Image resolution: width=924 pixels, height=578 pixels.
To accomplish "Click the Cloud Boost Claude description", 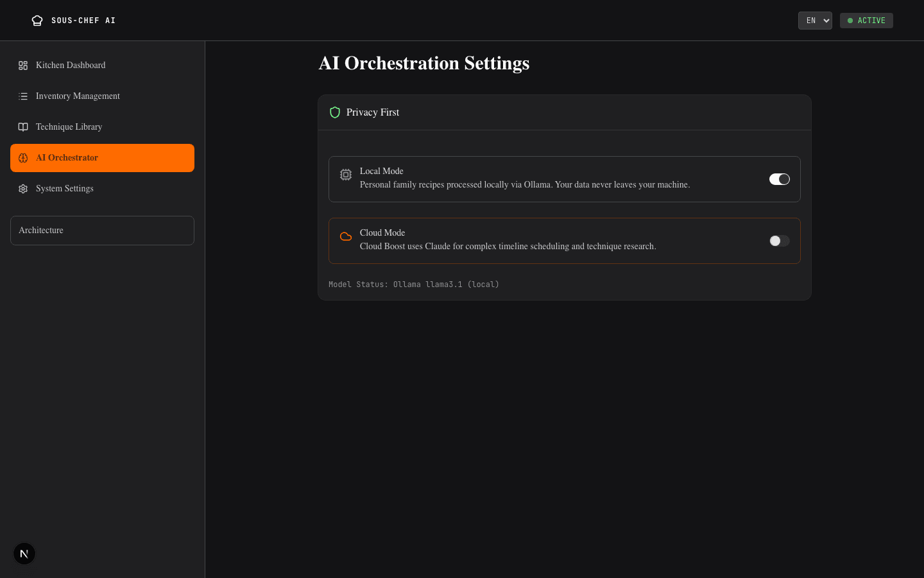I will [x=508, y=246].
